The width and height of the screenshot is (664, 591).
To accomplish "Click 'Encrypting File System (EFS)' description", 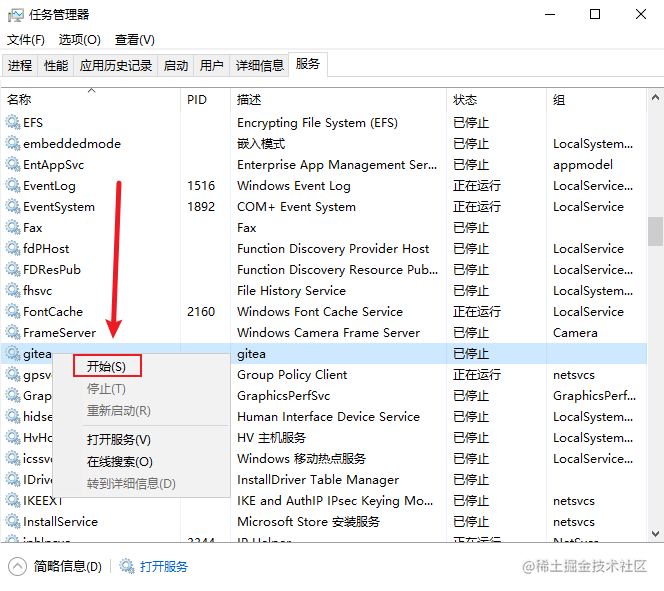I will [317, 123].
